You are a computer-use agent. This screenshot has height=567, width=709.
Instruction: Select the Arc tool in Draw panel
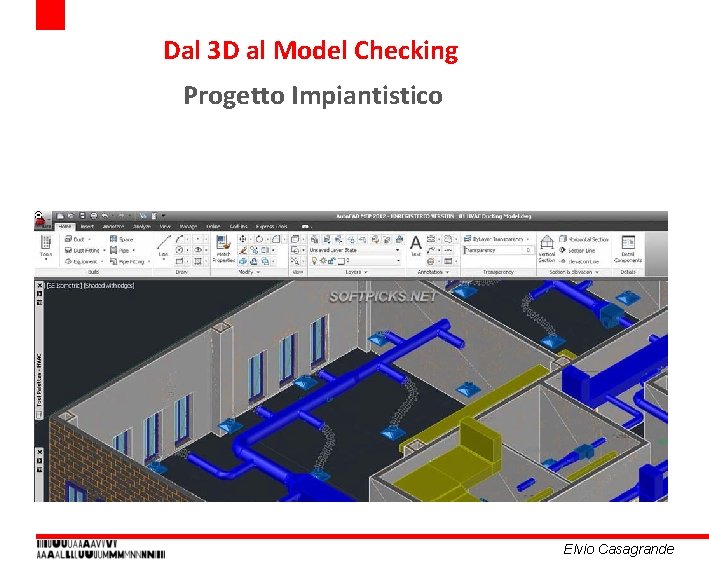pos(180,239)
